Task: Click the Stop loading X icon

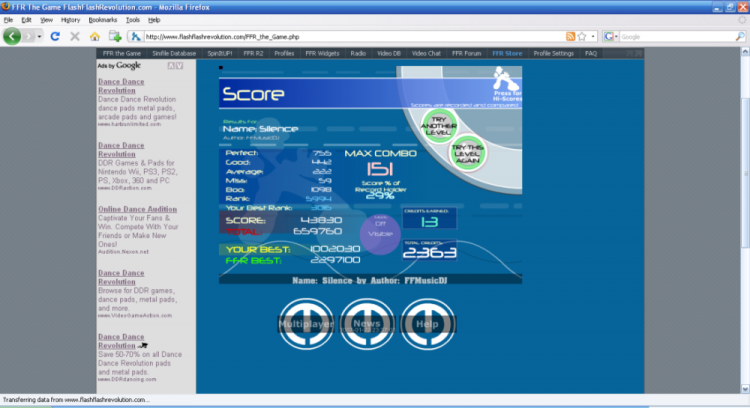Action: click(x=75, y=36)
